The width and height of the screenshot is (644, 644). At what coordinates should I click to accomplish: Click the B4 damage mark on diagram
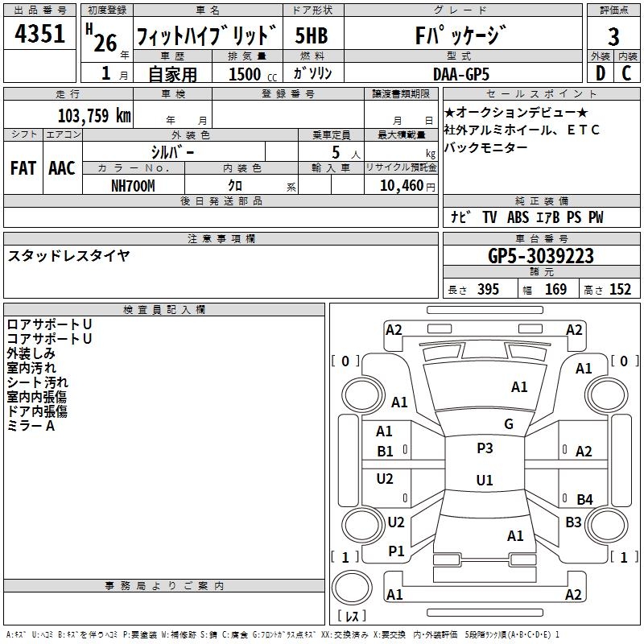584,500
